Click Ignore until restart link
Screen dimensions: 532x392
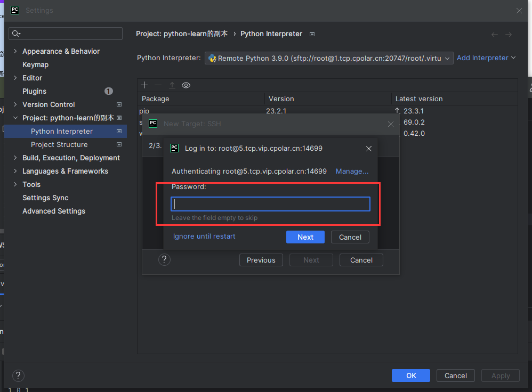coord(204,236)
